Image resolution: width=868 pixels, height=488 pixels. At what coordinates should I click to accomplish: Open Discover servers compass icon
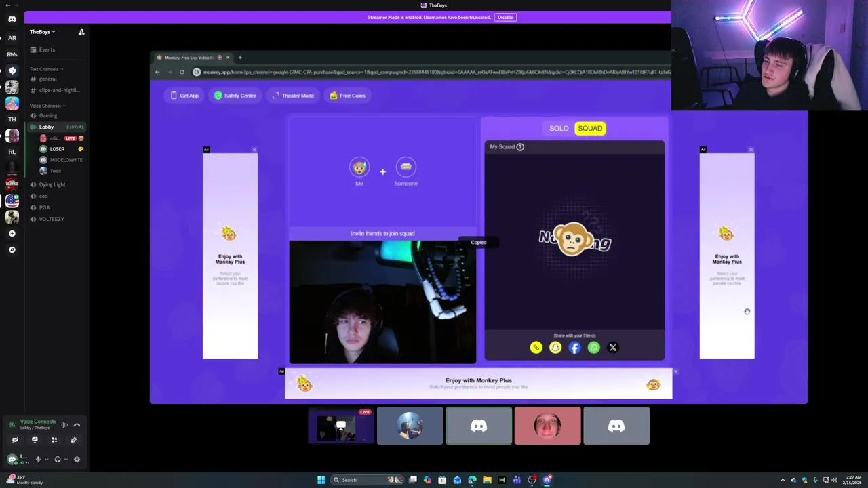click(12, 250)
